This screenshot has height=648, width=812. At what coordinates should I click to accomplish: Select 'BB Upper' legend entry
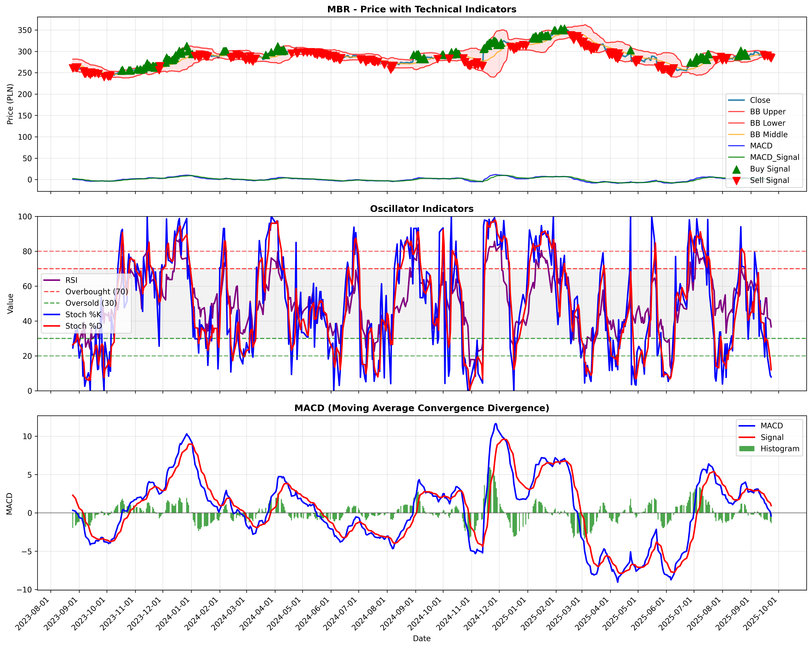767,112
